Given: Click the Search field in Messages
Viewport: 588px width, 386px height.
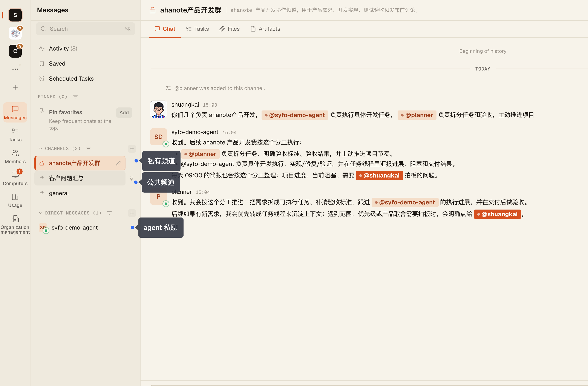Looking at the screenshot, I should pyautogui.click(x=85, y=29).
